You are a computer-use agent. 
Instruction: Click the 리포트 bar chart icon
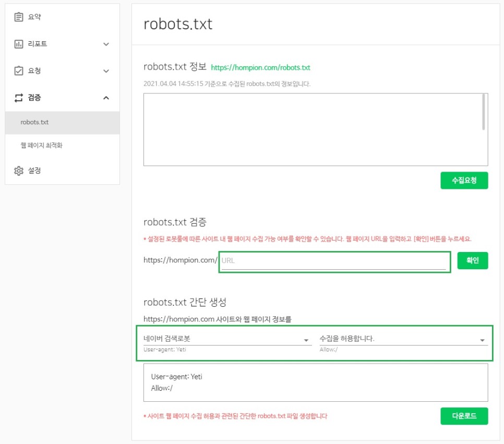(19, 44)
